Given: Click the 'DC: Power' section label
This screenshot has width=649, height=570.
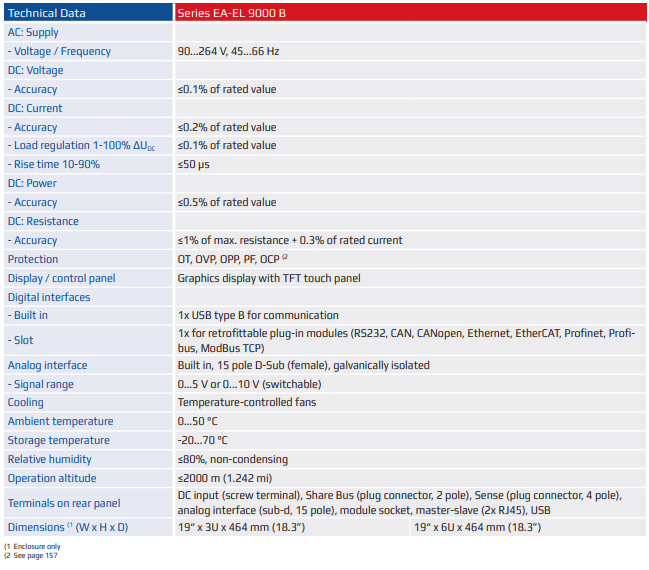Looking at the screenshot, I should click(x=32, y=183).
